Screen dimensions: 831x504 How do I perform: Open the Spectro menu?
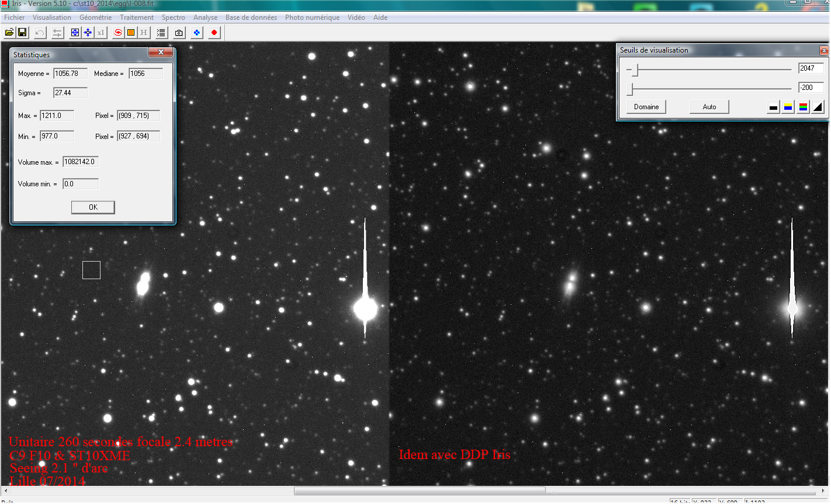174,18
